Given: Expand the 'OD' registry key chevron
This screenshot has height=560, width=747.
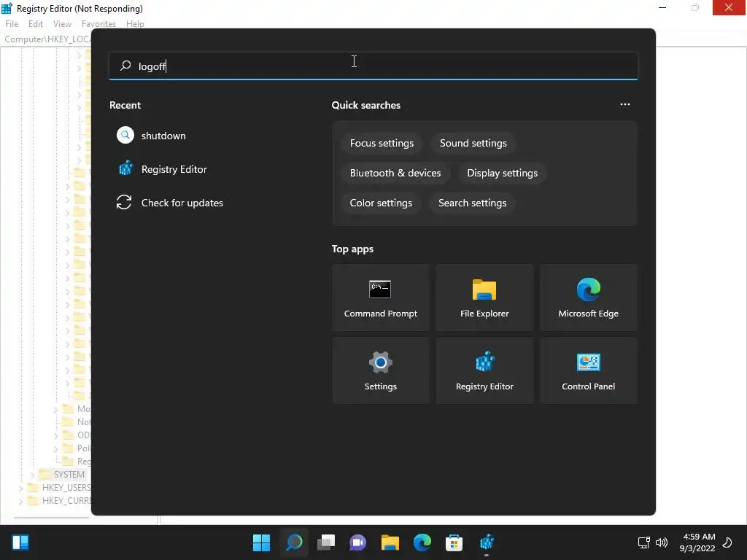Looking at the screenshot, I should 55,435.
